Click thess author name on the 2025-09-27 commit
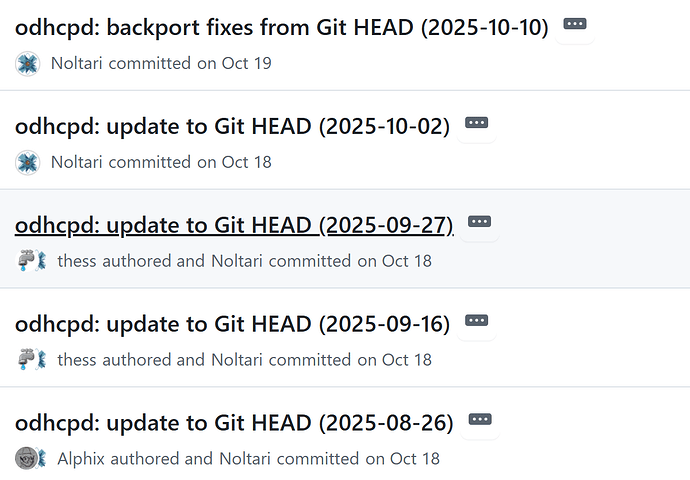The height and width of the screenshot is (480, 690). (x=78, y=261)
